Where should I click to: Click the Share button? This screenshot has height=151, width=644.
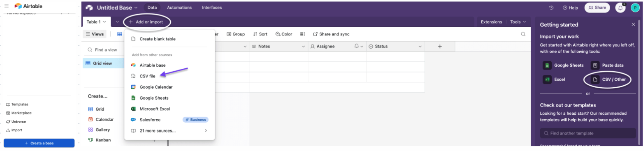tap(597, 8)
